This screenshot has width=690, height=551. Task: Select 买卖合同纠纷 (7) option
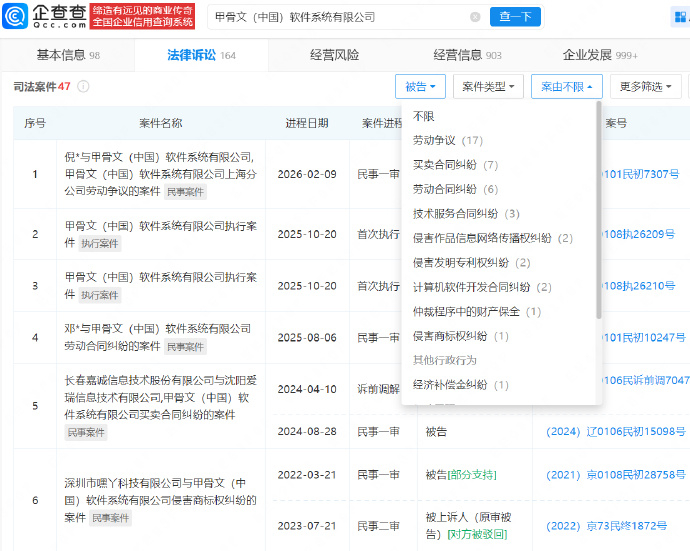click(x=455, y=165)
